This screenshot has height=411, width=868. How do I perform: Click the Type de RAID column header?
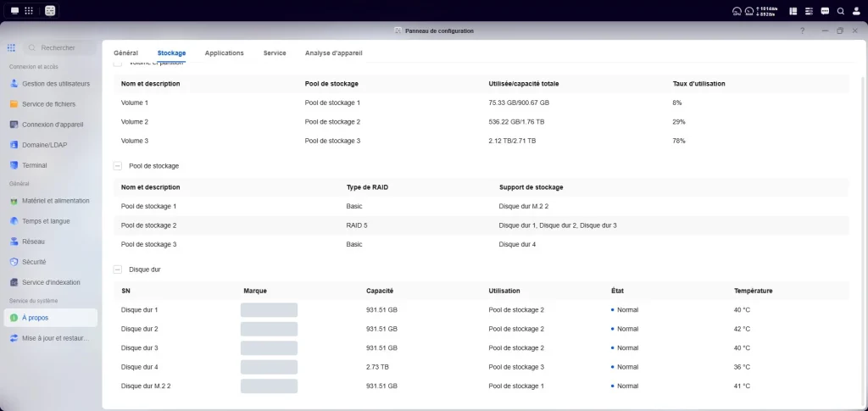pos(367,187)
